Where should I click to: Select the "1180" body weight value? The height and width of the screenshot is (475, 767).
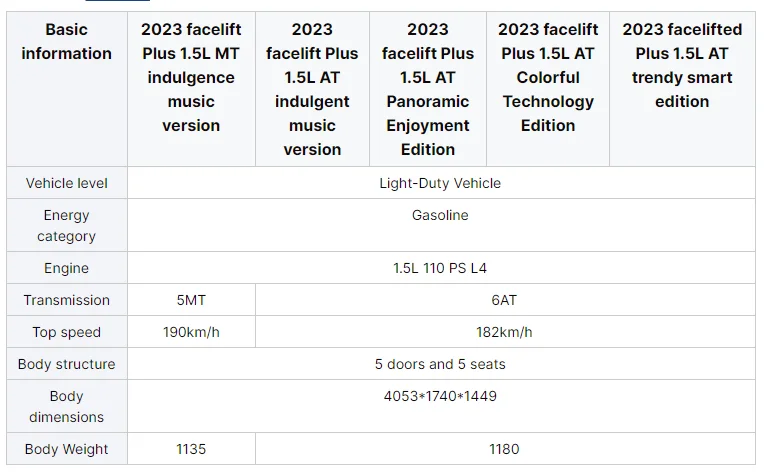(504, 449)
